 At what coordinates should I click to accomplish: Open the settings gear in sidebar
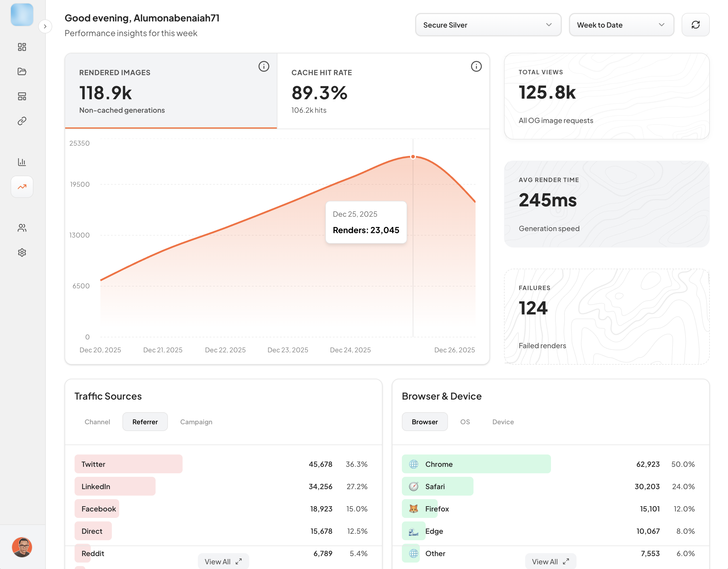click(22, 253)
